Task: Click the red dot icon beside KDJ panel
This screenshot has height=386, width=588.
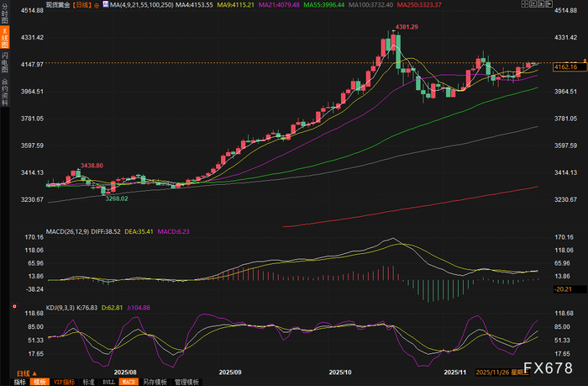Action: click(x=14, y=306)
